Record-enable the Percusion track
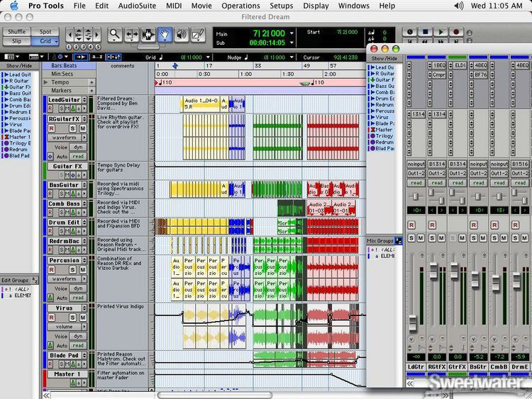Screen dimensions: 532x399 tap(51, 270)
